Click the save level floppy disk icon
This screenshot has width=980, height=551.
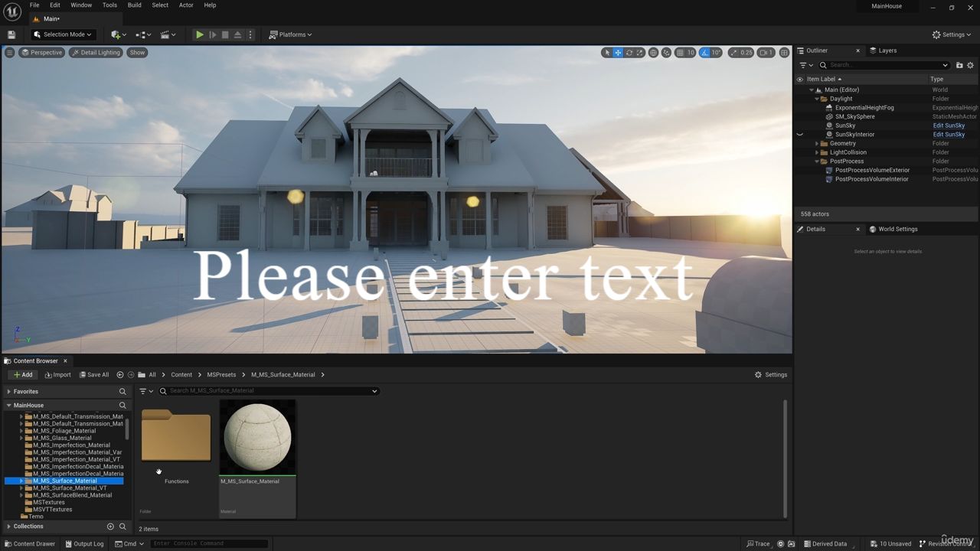[11, 34]
